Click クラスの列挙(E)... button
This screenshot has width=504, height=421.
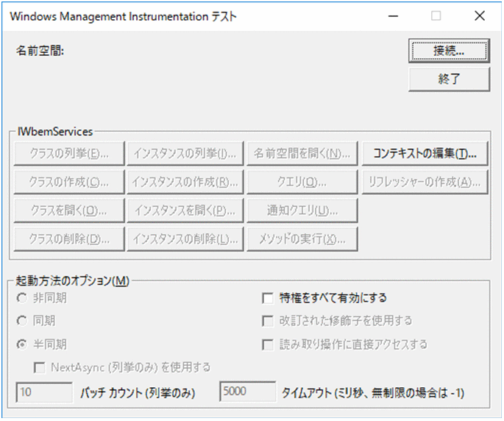coord(69,153)
